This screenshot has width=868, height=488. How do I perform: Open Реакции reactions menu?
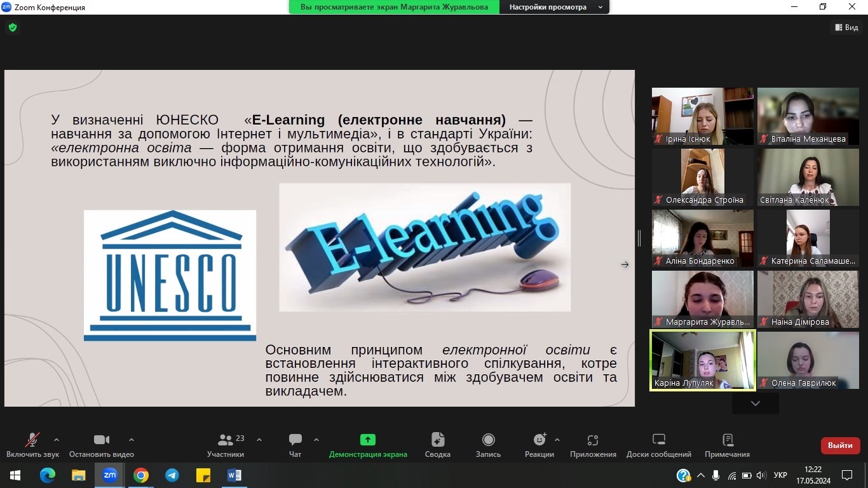point(539,445)
